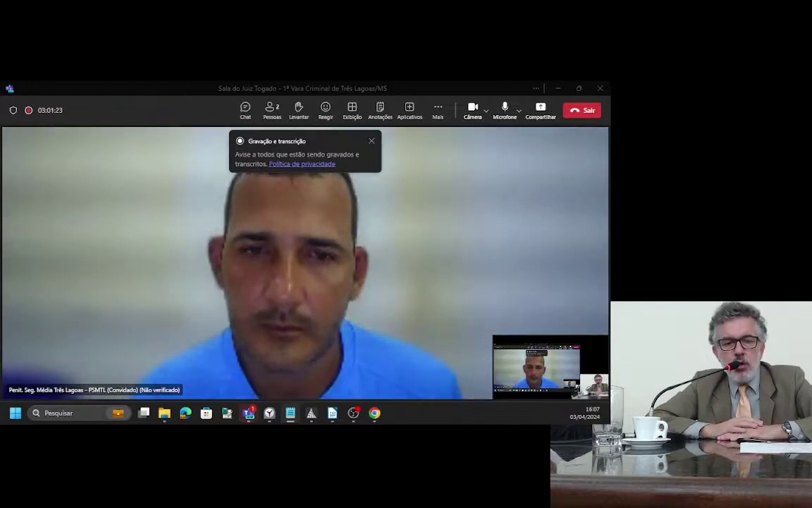Expand the microphone options arrow
The width and height of the screenshot is (812, 508).
(519, 110)
